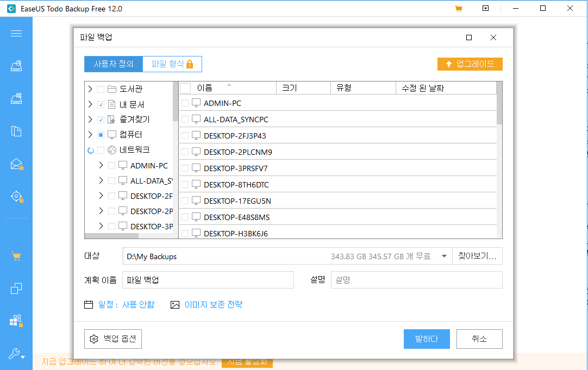Select the file backup icon in sidebar

pos(16,131)
